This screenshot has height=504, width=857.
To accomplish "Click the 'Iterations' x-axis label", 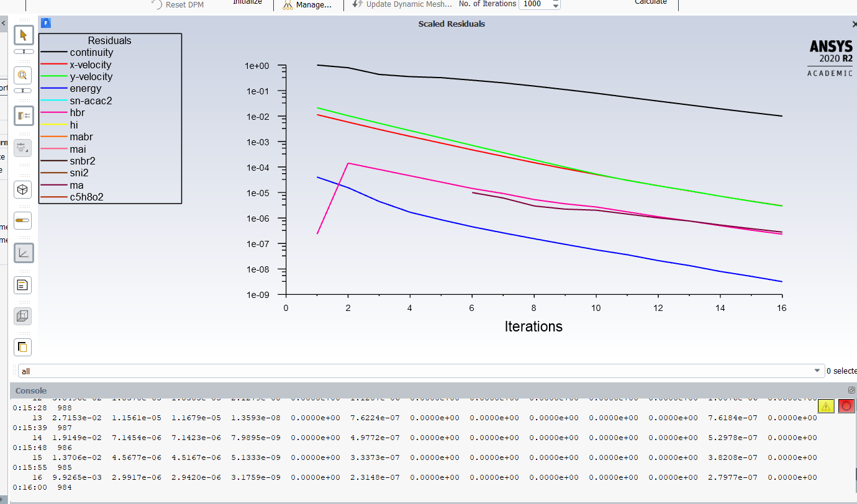I will tap(533, 326).
